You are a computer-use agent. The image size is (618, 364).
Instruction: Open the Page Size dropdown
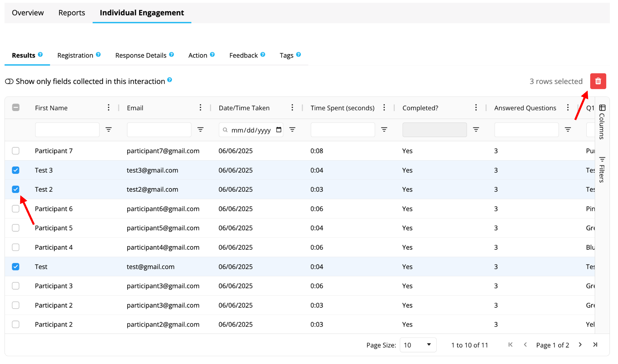point(418,345)
